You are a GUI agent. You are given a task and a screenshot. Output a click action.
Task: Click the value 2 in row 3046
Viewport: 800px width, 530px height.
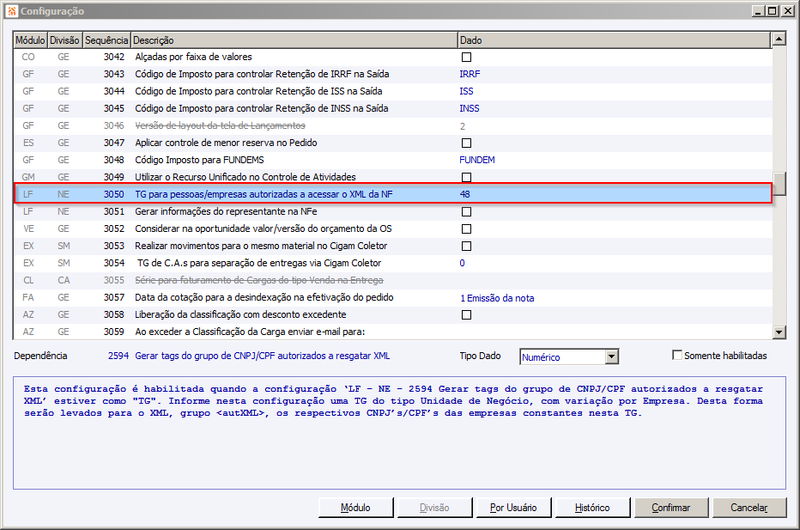tap(463, 127)
